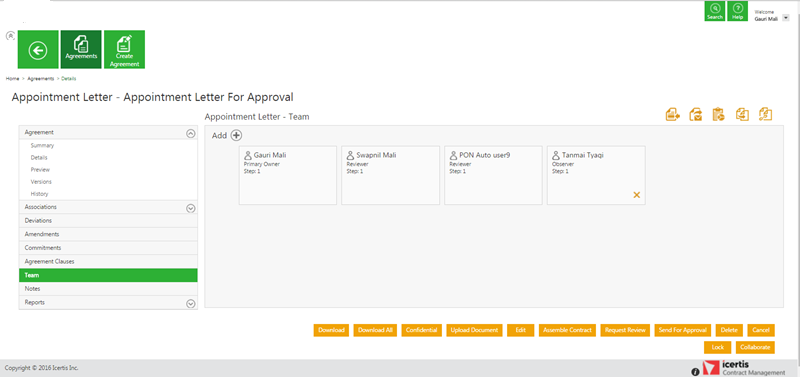Click the info icon beside Icertis logo

695,372
